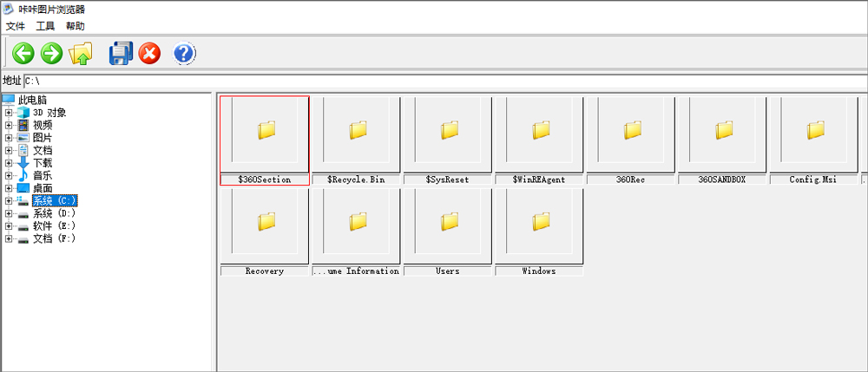
Task: Click the Recovery name label
Action: point(265,271)
